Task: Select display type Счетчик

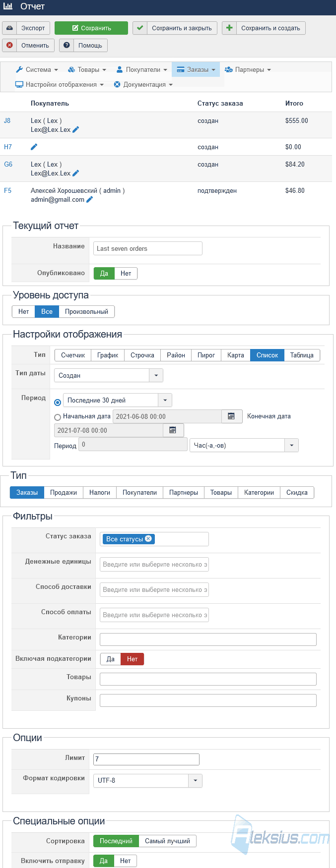Action: coord(73,355)
